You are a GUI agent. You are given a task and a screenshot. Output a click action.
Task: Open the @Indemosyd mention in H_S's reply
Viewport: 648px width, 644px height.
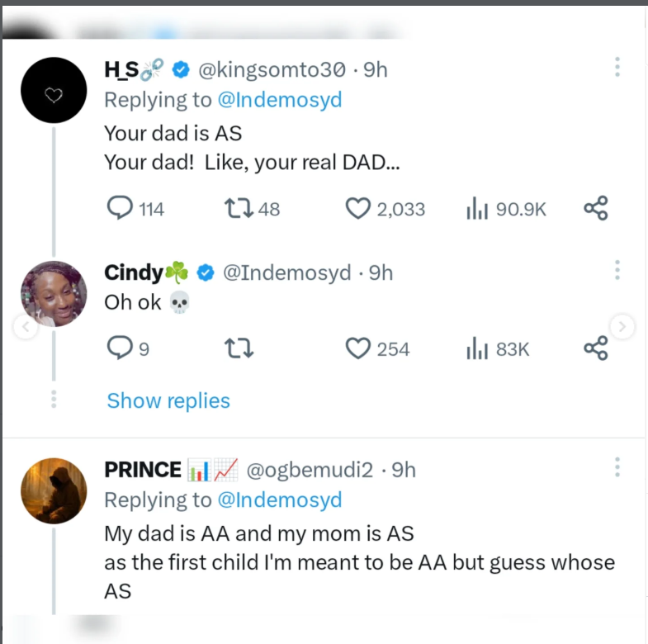[279, 100]
